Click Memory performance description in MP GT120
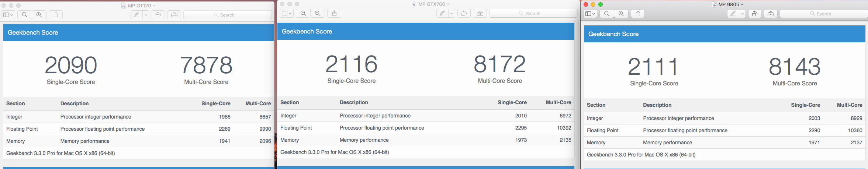 pyautogui.click(x=85, y=141)
